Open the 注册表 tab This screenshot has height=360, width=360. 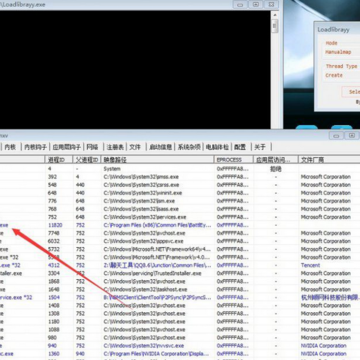point(115,147)
